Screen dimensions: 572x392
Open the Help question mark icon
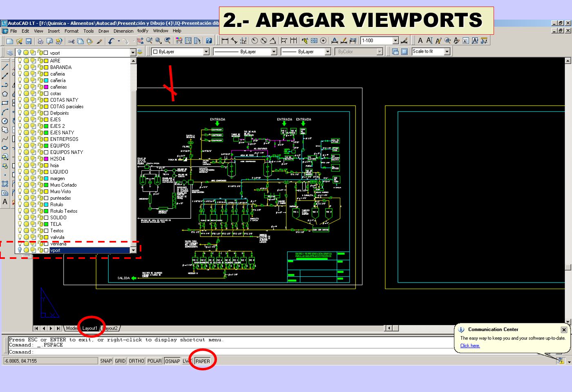209,40
